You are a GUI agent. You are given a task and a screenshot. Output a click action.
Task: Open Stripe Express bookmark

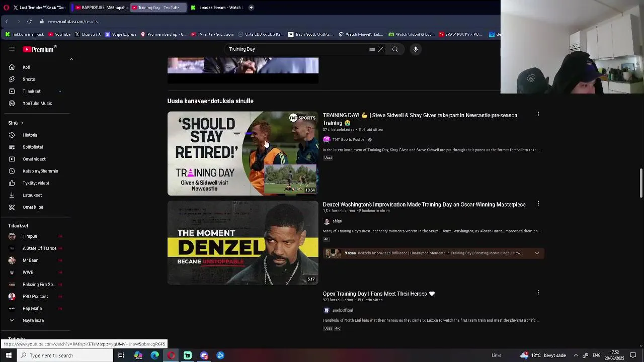[x=121, y=35]
